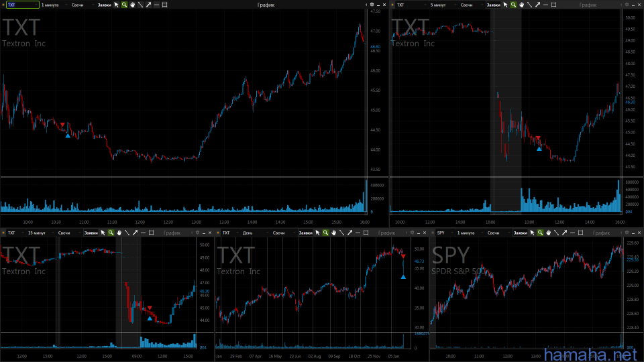Toggle Заявки orders display in 5-minute TXT chart
This screenshot has height=362, width=644.
pos(493,5)
